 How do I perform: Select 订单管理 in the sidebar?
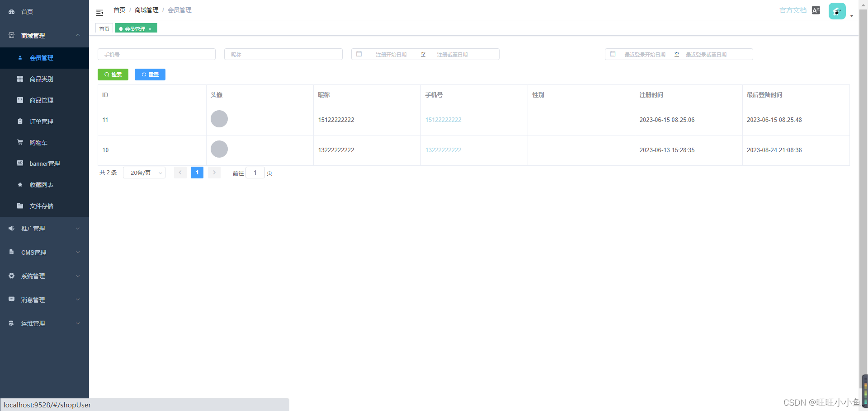pyautogui.click(x=42, y=121)
